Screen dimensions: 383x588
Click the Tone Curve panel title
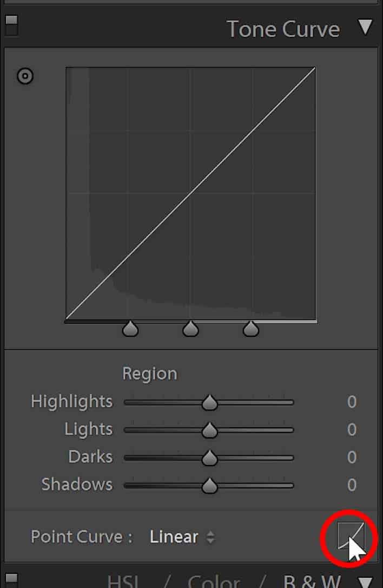(283, 29)
